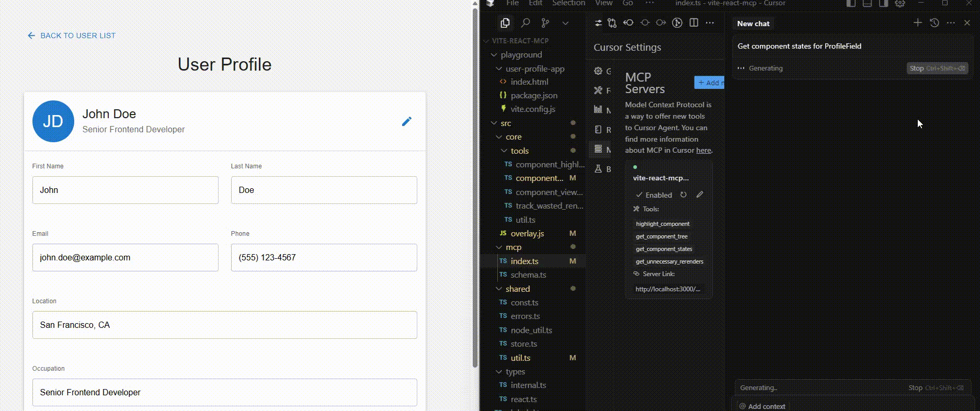Viewport: 980px width, 411px height.
Task: Open the Search view icon
Action: click(x=526, y=23)
